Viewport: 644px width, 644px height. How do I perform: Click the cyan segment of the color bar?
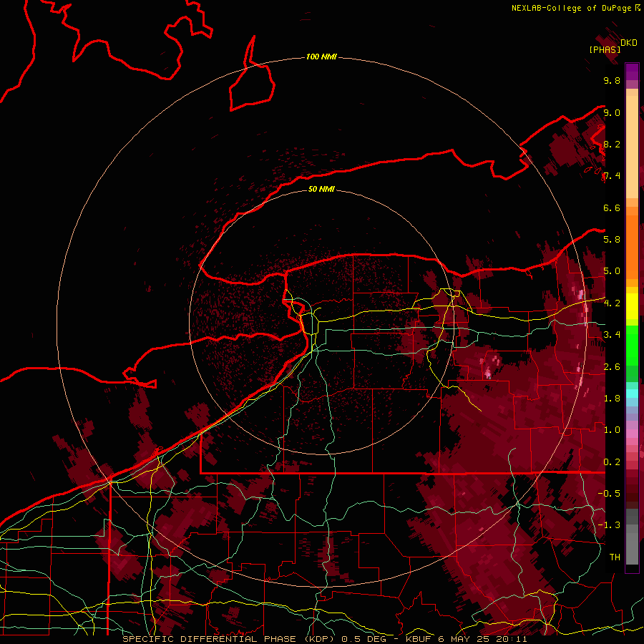(x=632, y=394)
